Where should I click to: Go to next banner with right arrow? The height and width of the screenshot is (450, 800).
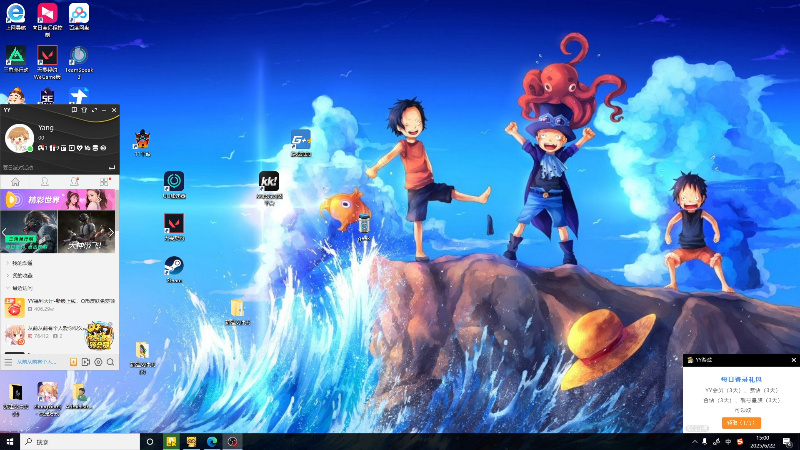coord(111,232)
